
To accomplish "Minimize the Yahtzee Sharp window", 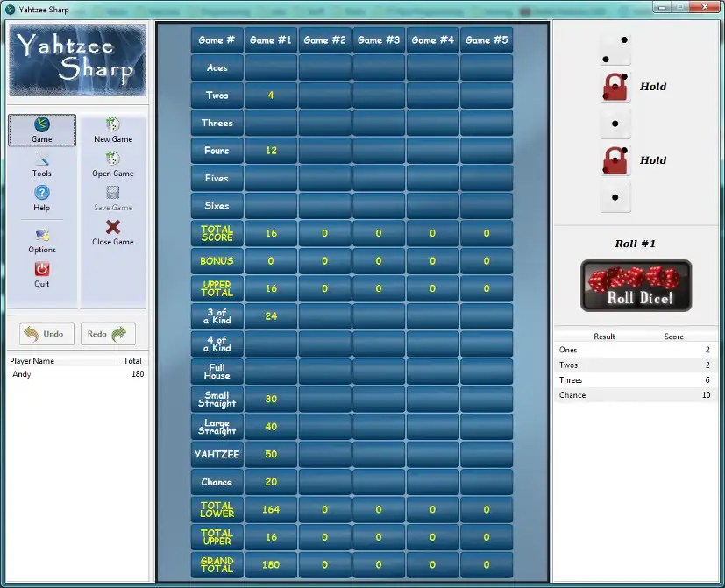I will click(663, 7).
